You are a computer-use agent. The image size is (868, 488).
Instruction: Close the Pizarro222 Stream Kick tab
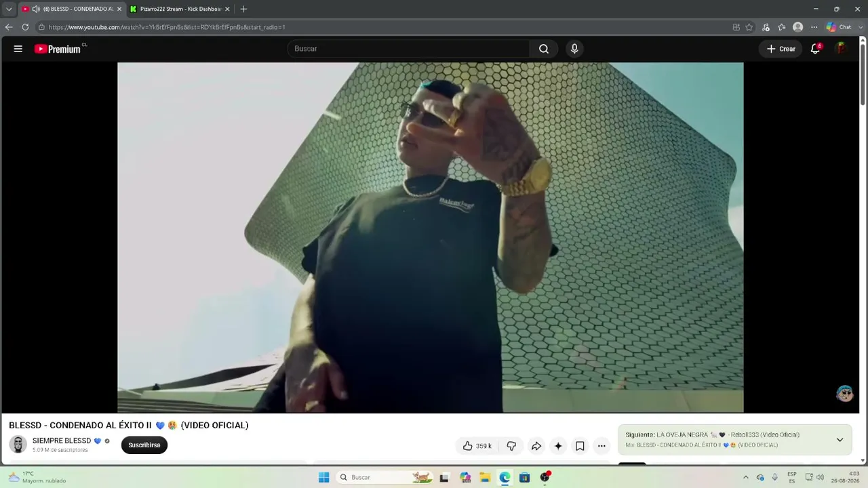click(227, 9)
